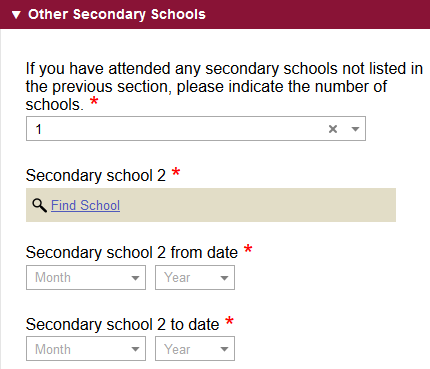This screenshot has height=369, width=430.
Task: Open the from date Year dropdown
Action: coord(195,278)
